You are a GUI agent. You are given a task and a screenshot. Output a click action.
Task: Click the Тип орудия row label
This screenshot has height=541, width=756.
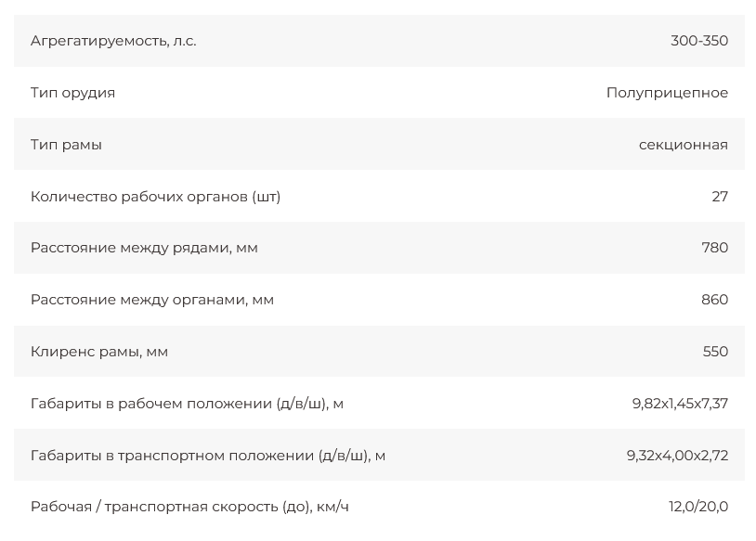coord(72,93)
